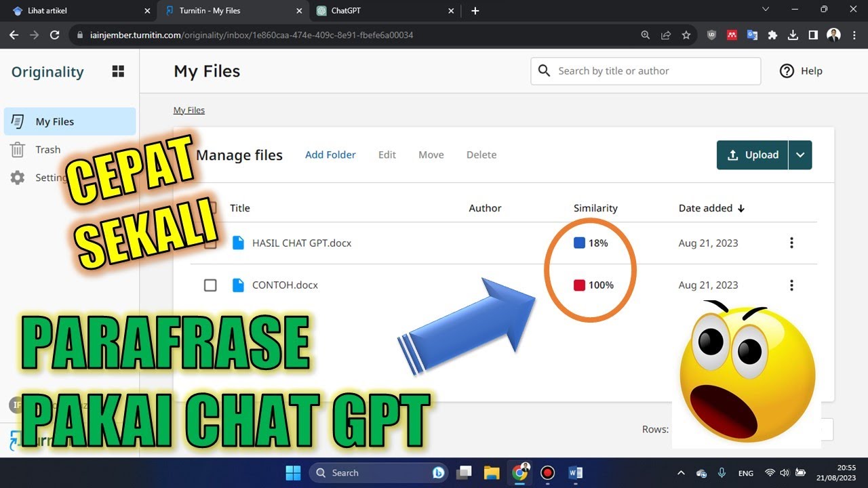Open Microsoft Word from the taskbar

(x=575, y=472)
